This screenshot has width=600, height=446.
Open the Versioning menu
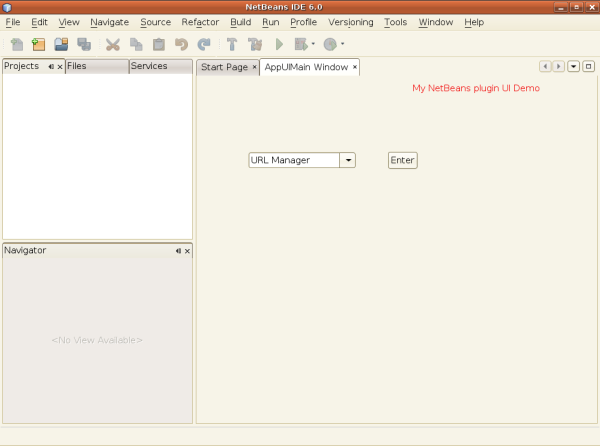351,22
